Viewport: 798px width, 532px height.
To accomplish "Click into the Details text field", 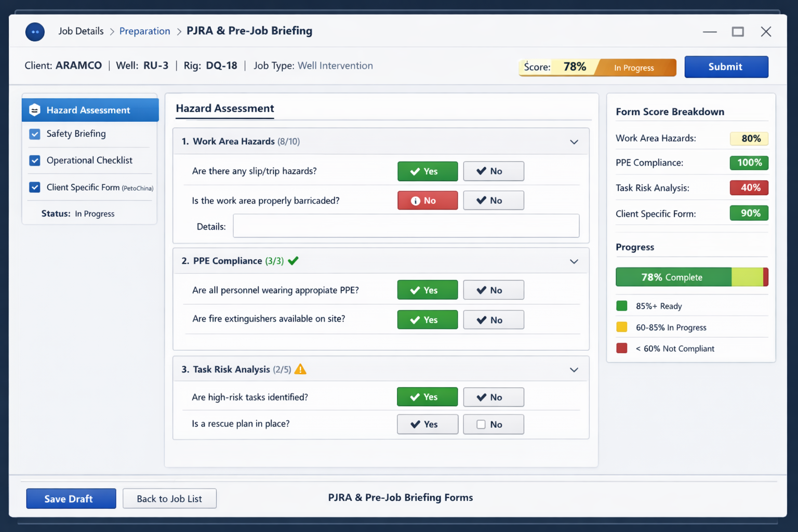I will (x=406, y=226).
